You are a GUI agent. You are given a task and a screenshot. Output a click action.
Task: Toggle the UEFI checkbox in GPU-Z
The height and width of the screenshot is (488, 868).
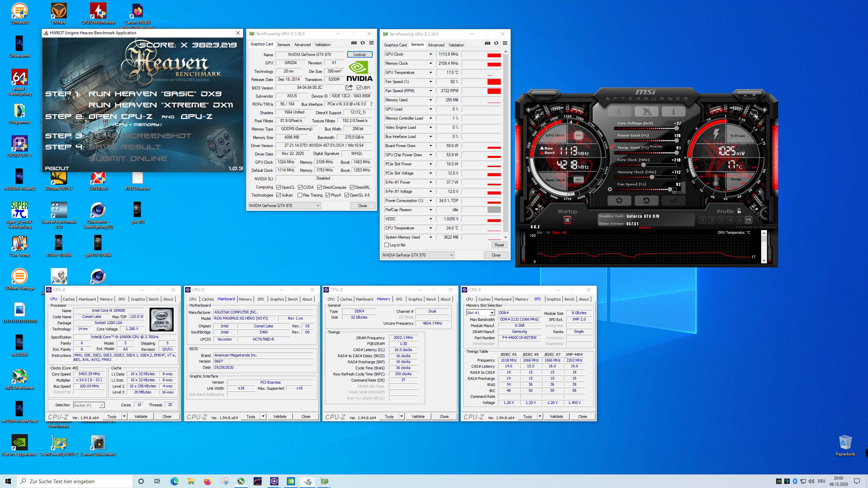(359, 88)
